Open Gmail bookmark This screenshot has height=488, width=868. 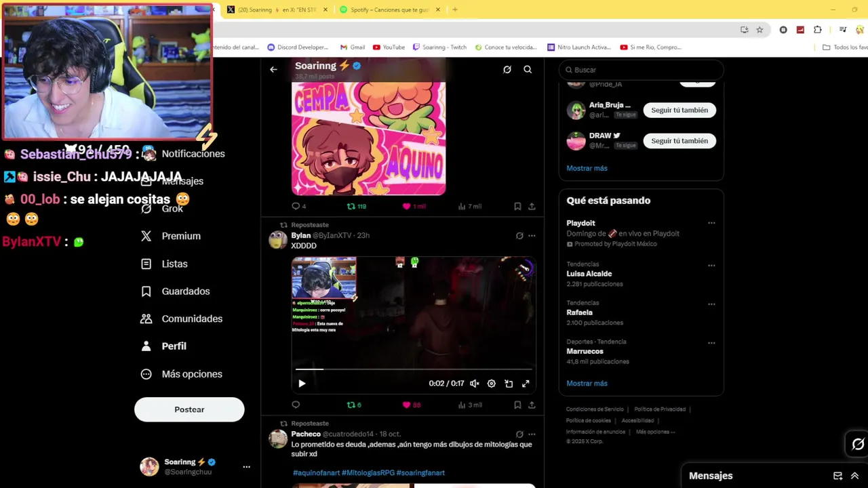point(353,47)
